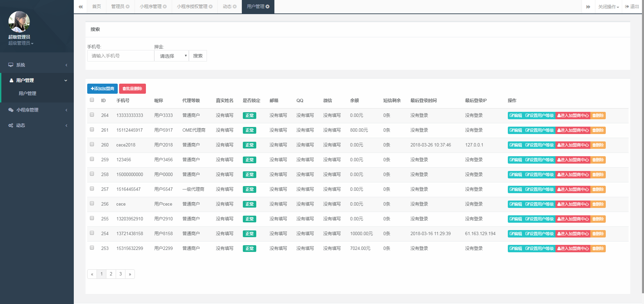The image size is (644, 304).
Task: Go to the 首页 tab
Action: coord(97,6)
